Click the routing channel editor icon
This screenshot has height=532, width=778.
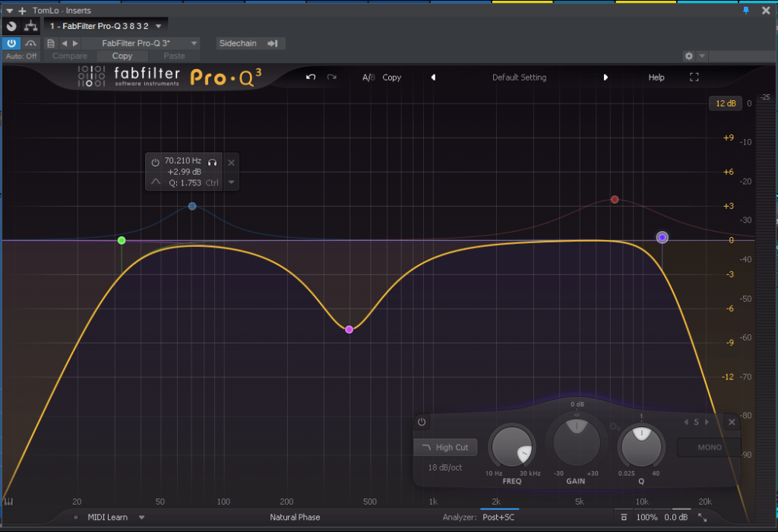coord(30,26)
